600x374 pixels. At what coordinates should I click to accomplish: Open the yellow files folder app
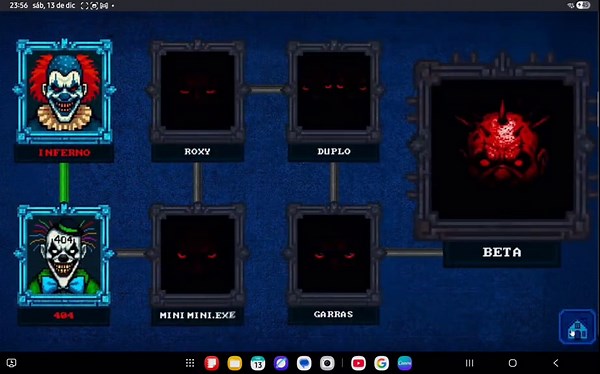point(235,363)
